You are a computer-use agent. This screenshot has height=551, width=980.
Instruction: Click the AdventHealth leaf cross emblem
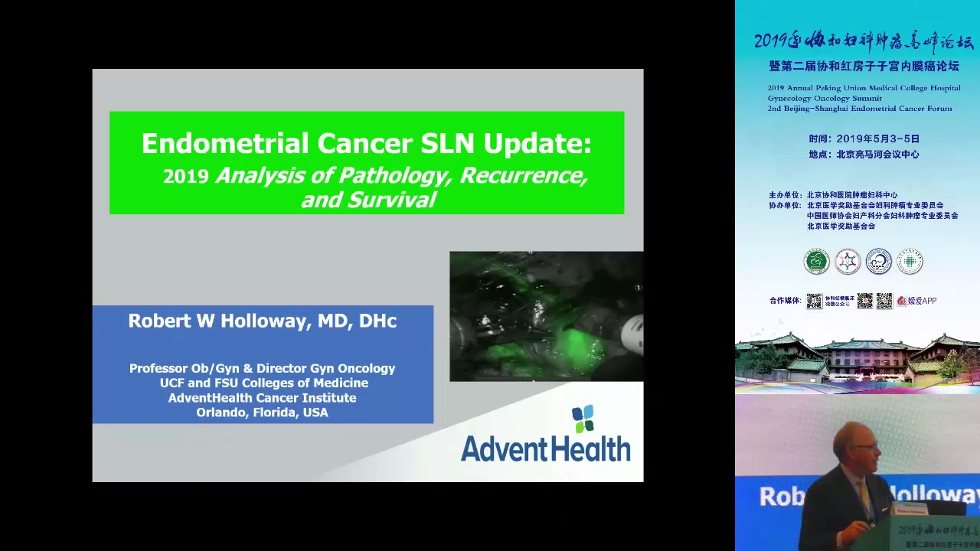(583, 419)
